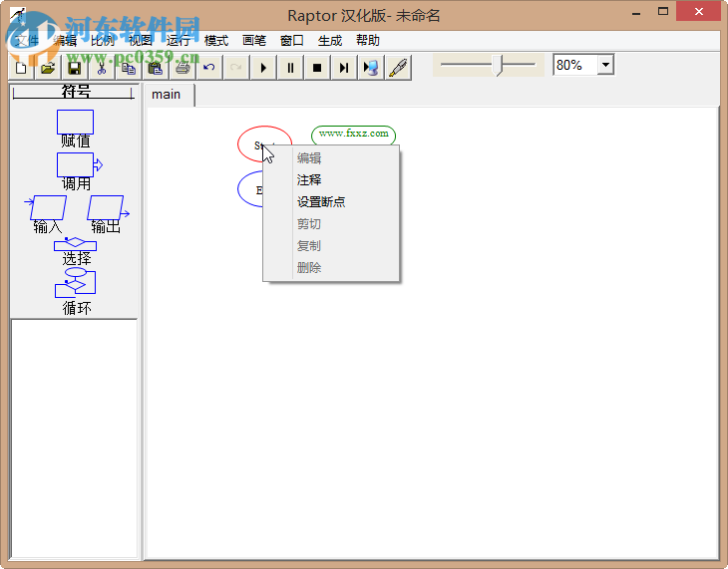The width and height of the screenshot is (728, 569).
Task: Open the 模式 menu
Action: pos(216,41)
